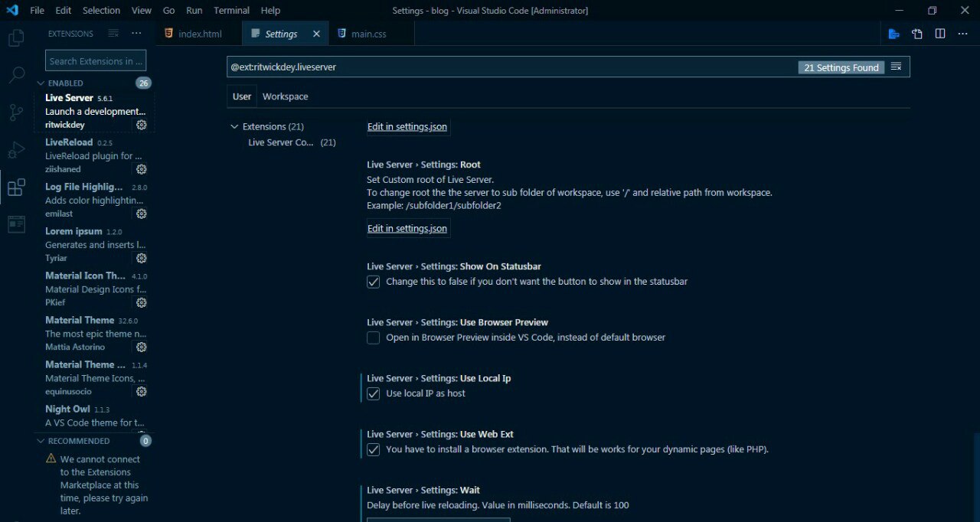Click the filter extensions icon in sidebar header
Screen dimensions: 980x522
tap(113, 34)
